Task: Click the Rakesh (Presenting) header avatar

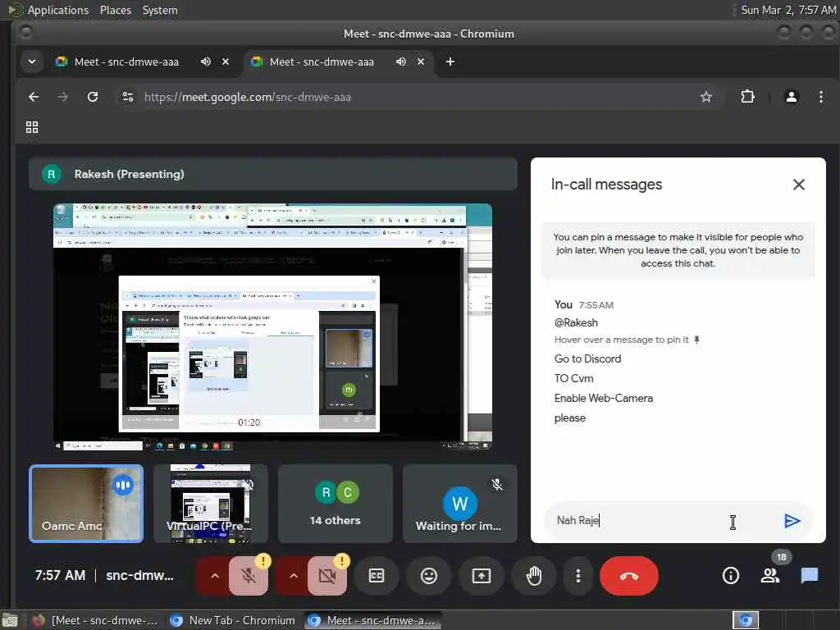Action: (52, 174)
